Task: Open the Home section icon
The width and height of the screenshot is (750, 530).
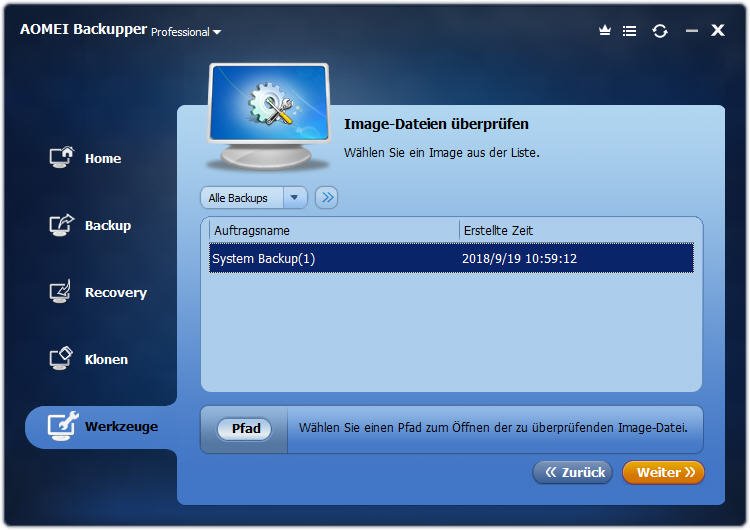Action: [x=62, y=157]
